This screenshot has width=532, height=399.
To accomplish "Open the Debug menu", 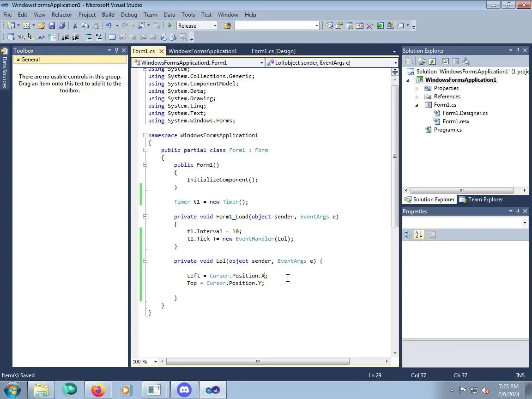I will pos(129,15).
